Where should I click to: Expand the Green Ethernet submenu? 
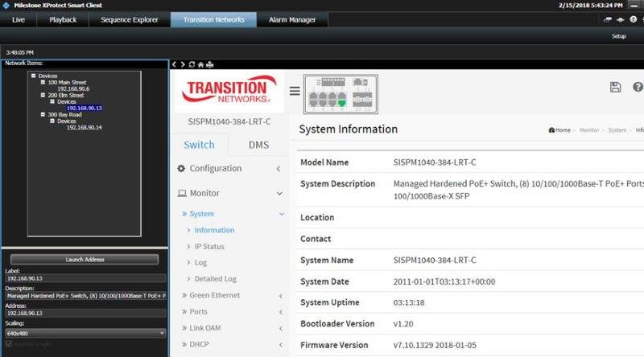(x=232, y=295)
